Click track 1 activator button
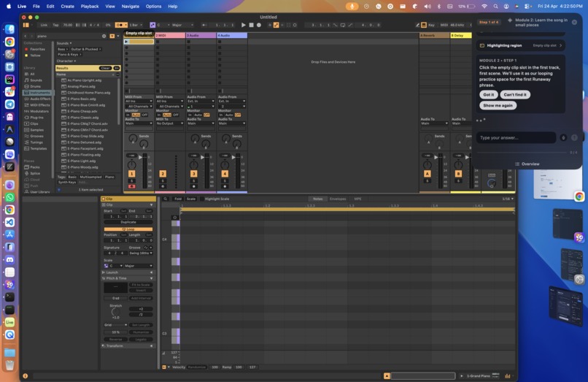Image resolution: width=588 pixels, height=382 pixels. (x=131, y=174)
